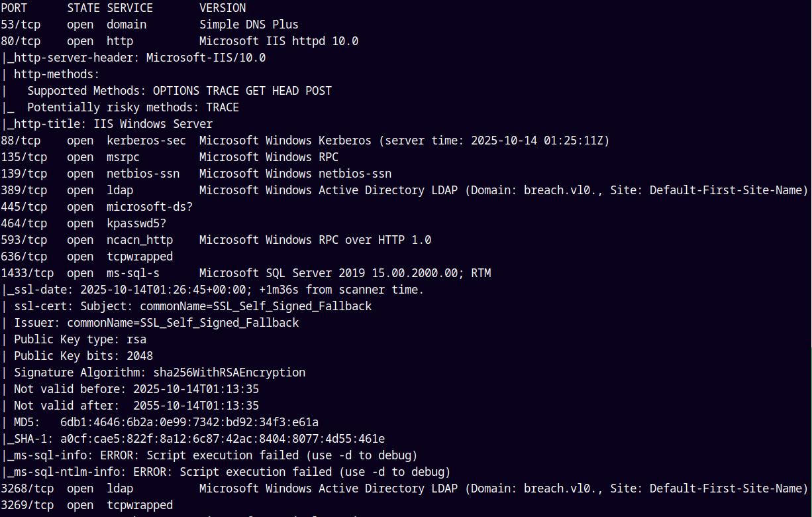The image size is (812, 517).
Task: Click the Signature Algorithm sha256WithRSAEncryption line
Action: 159,373
